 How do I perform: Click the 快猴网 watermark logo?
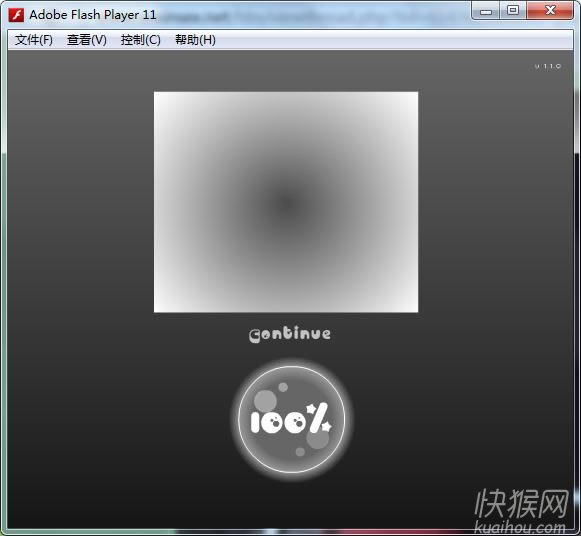pyautogui.click(x=522, y=503)
